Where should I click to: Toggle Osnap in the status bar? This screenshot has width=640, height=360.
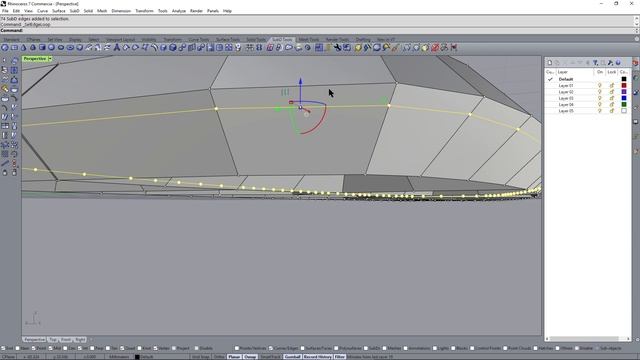250,357
